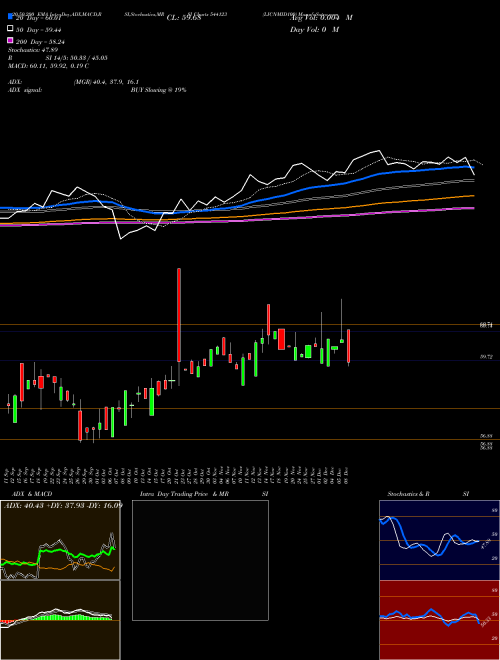Click the last red candlestick on the right

(x=348, y=346)
